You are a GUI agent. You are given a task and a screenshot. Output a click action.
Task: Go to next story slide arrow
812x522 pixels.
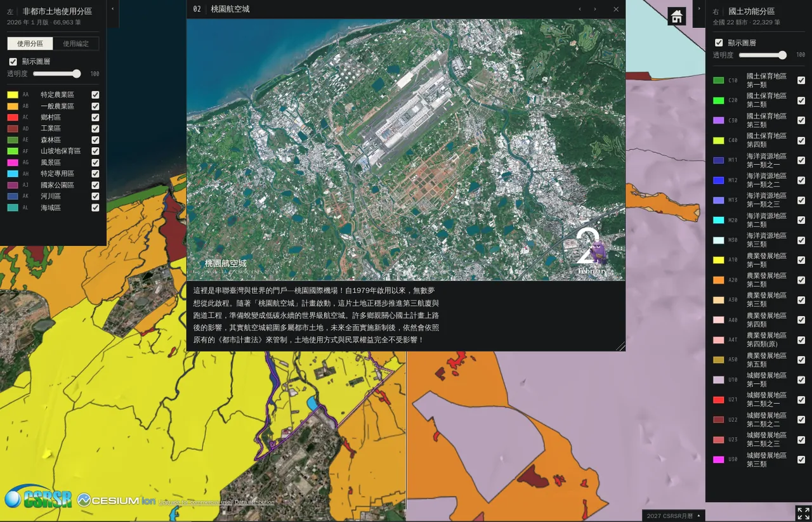point(595,9)
